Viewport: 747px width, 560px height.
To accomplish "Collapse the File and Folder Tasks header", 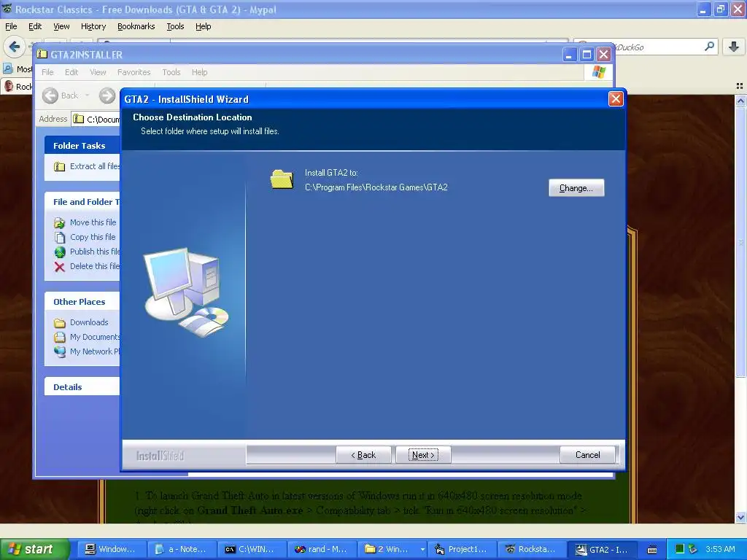I will [82, 201].
